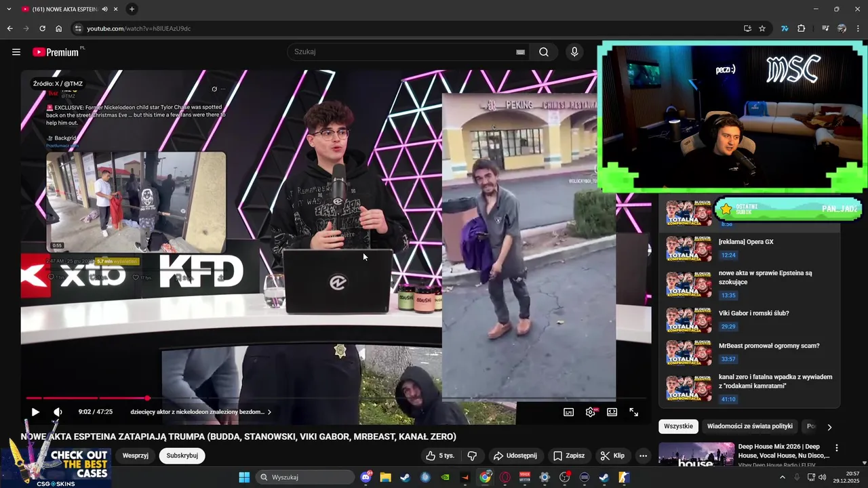Mute the video with the player volume icon
The image size is (868, 488).
click(x=58, y=411)
